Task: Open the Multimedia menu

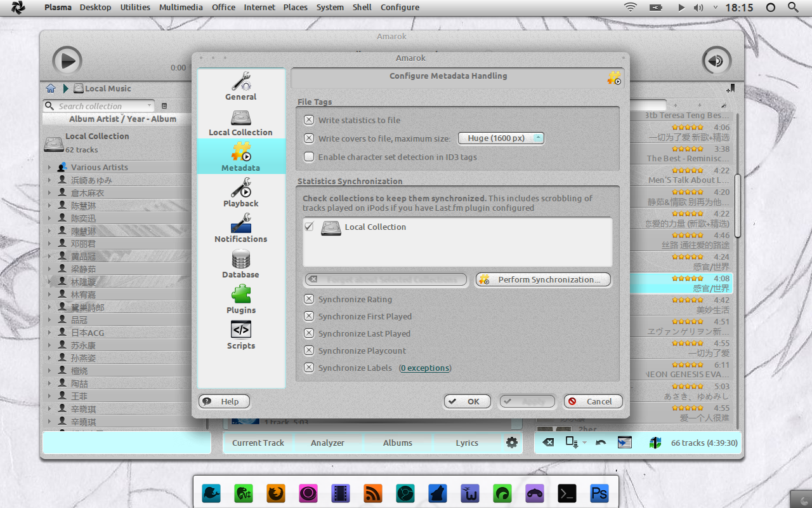Action: coord(181,8)
